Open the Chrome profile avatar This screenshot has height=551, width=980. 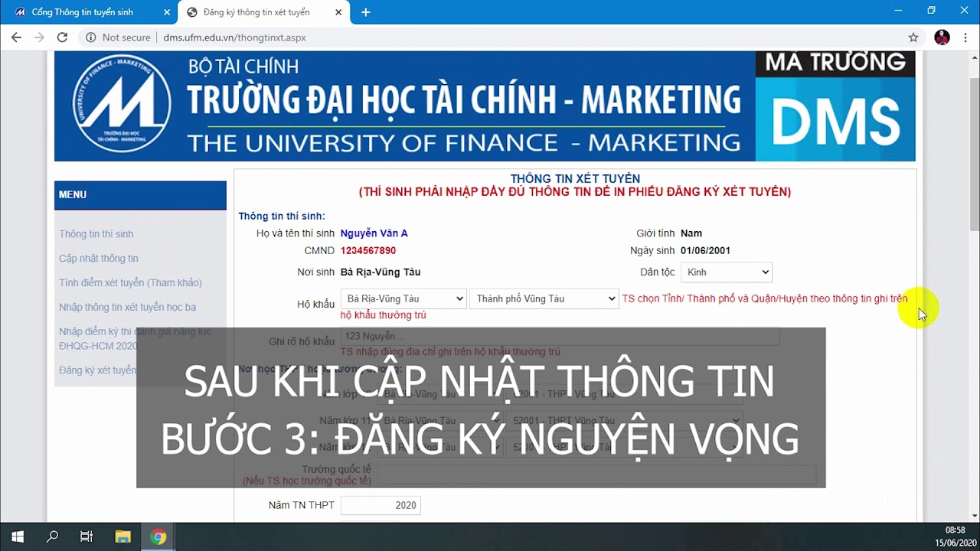pyautogui.click(x=942, y=37)
